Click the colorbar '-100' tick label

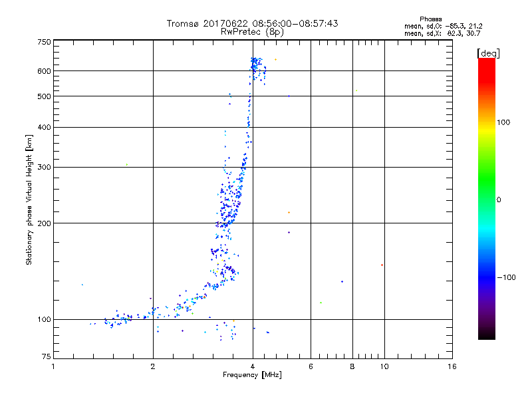[x=506, y=277]
